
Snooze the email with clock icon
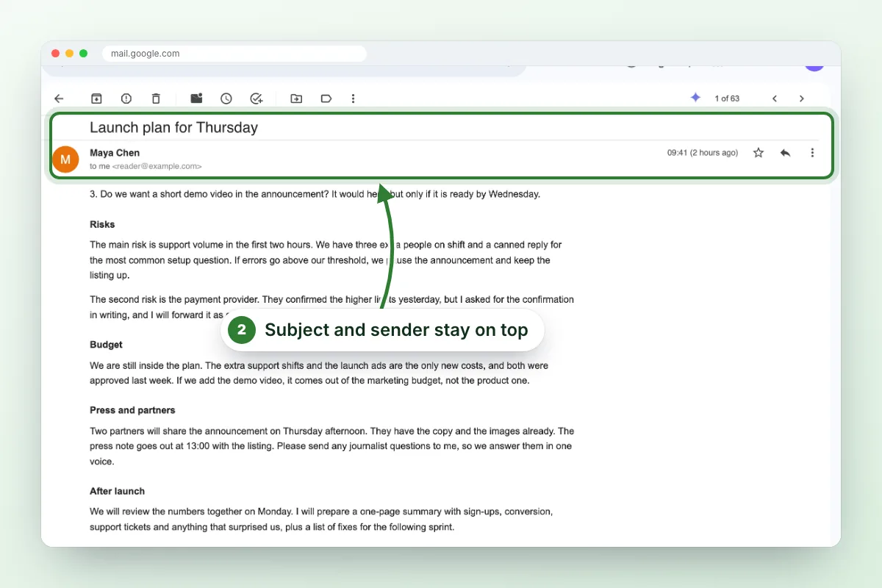[226, 98]
